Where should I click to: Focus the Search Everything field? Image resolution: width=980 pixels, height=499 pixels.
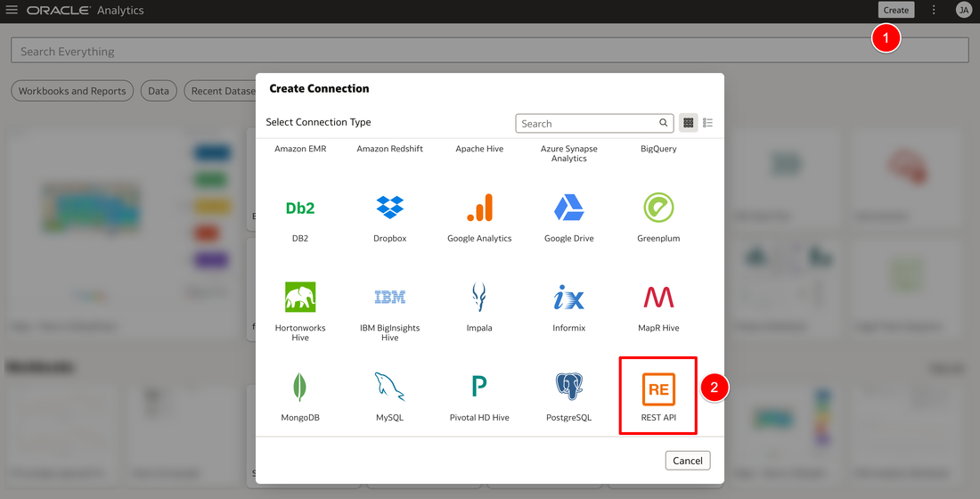click(x=489, y=51)
